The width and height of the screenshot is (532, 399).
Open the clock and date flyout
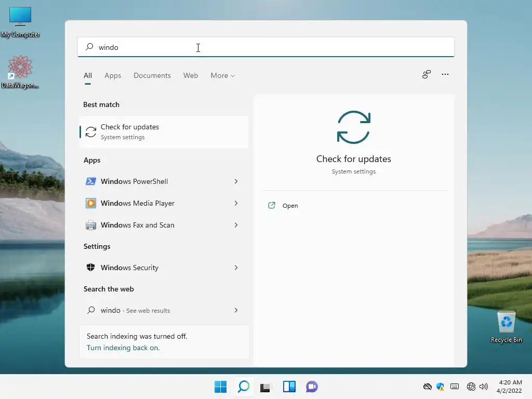pos(509,387)
